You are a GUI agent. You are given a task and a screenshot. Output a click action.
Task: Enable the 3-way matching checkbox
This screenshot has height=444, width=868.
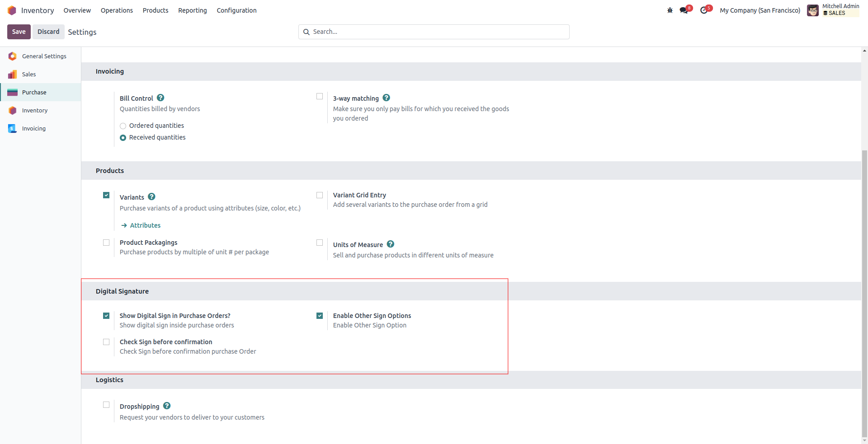(x=320, y=96)
